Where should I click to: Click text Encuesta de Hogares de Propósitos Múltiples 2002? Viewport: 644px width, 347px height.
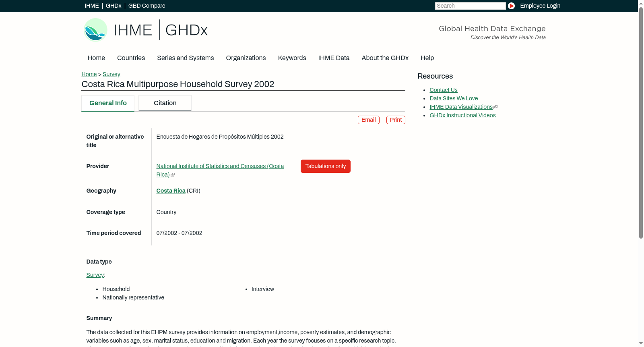220,137
